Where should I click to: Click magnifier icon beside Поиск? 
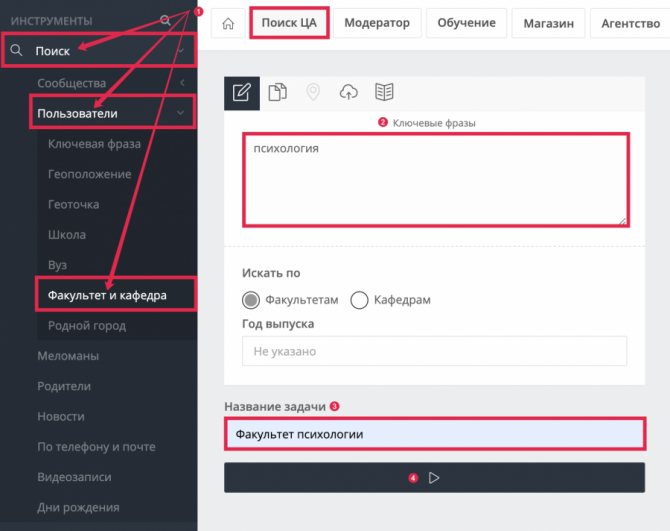[16, 50]
